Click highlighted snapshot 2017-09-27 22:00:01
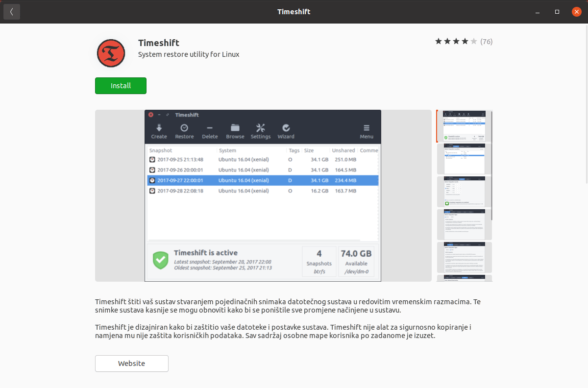 pos(263,180)
